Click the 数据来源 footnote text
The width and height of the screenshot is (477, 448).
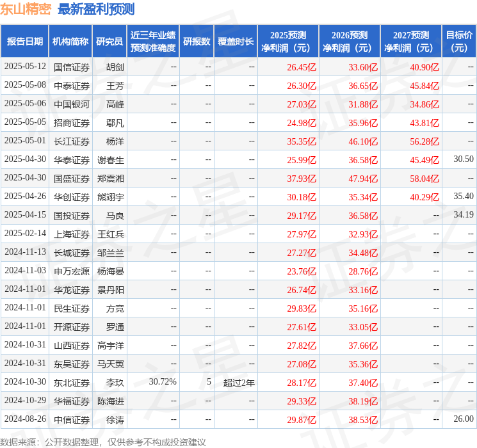[x=103, y=442]
